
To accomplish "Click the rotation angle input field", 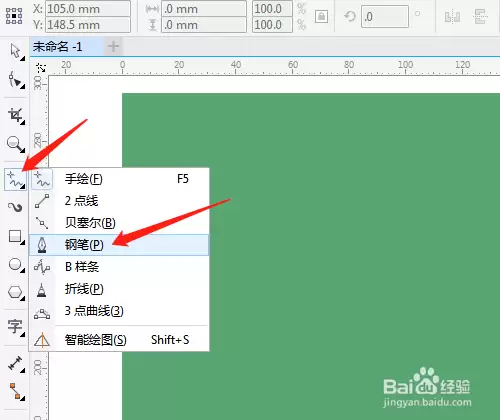I will [385, 16].
